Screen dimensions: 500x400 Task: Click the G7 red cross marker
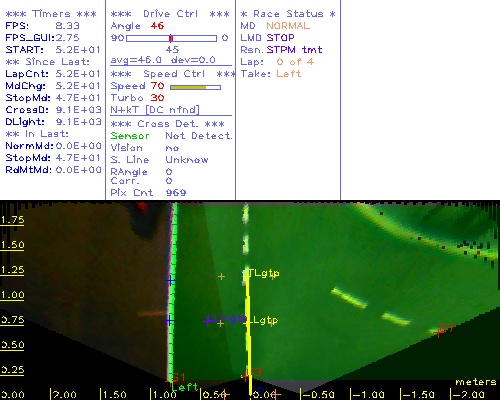(439, 332)
